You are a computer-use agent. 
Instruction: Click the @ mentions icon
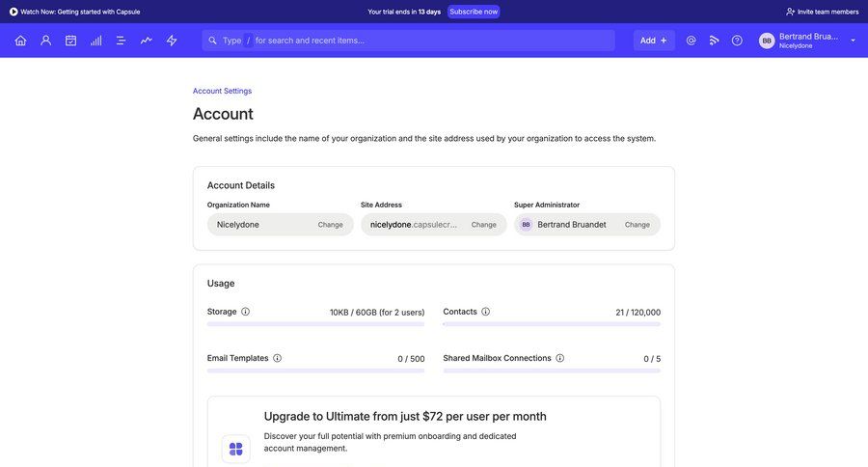(x=691, y=41)
